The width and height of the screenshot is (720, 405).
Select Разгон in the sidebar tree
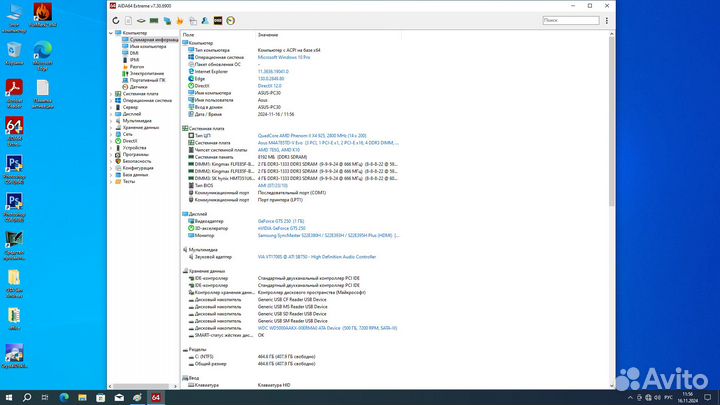[136, 67]
